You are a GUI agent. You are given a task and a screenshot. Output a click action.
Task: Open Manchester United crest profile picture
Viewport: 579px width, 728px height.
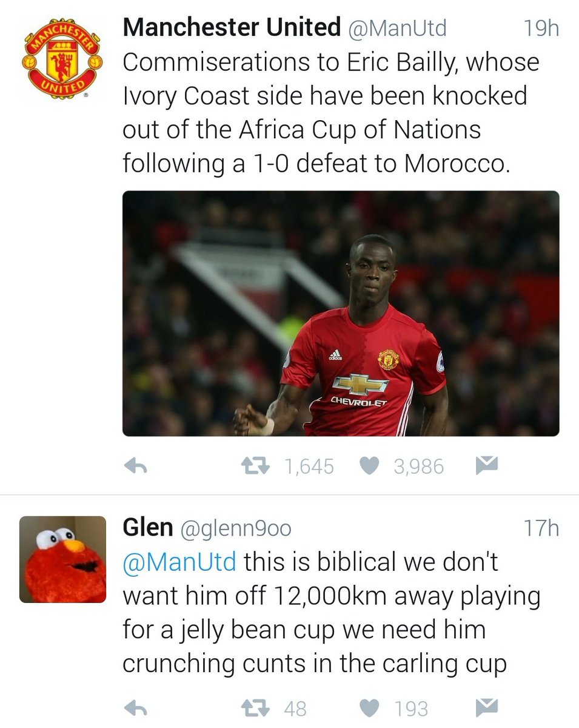pos(62,58)
